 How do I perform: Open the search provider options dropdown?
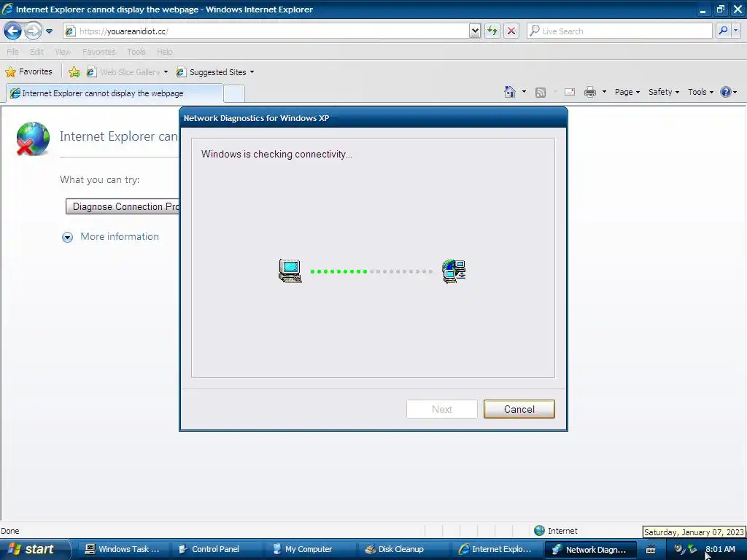[x=735, y=31]
